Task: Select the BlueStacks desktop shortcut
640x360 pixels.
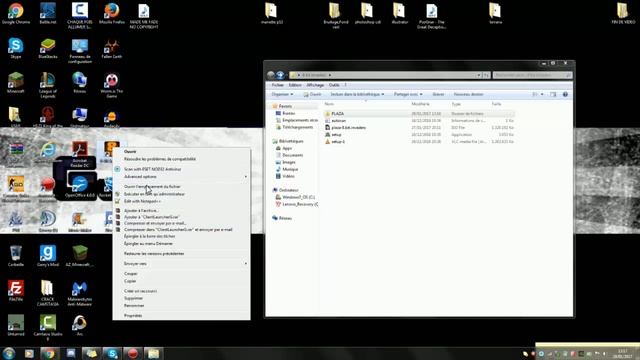Action: (x=48, y=48)
